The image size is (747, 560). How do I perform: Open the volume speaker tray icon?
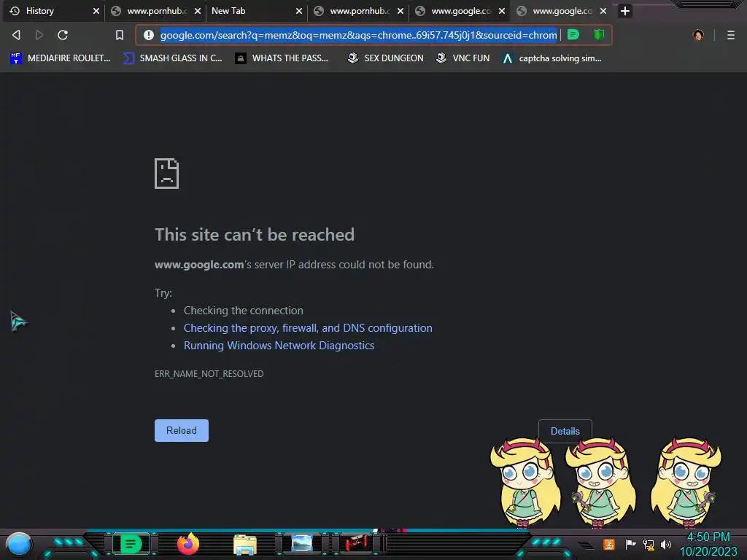tap(666, 545)
